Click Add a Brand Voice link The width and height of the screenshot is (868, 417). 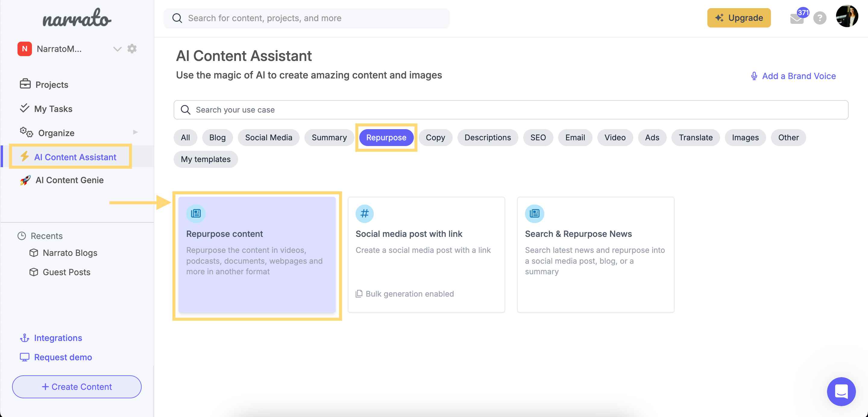[794, 76]
